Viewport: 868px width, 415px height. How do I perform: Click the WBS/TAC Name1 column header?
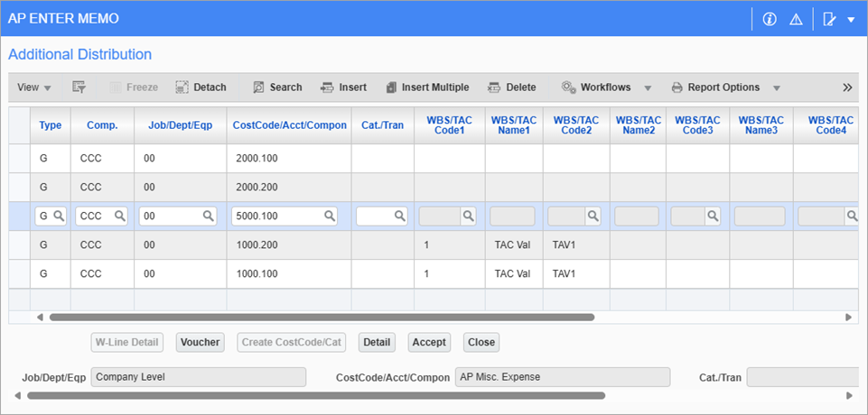click(x=514, y=125)
